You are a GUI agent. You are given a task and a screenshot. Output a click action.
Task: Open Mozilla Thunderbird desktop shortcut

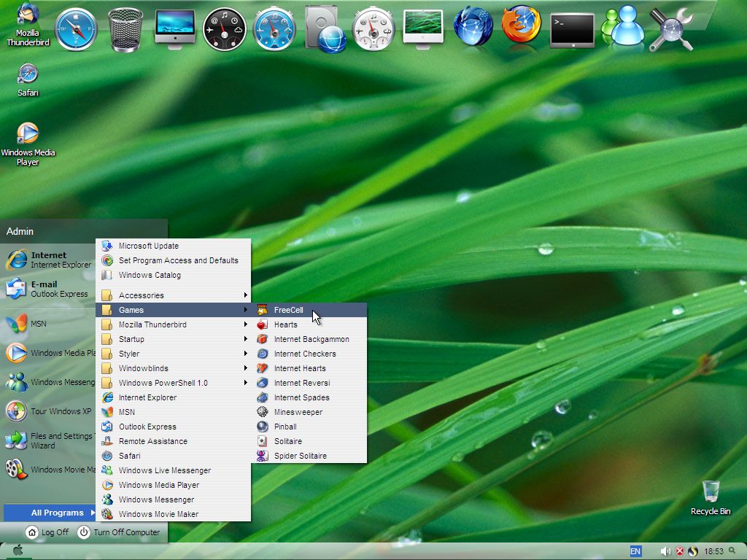pos(28,25)
